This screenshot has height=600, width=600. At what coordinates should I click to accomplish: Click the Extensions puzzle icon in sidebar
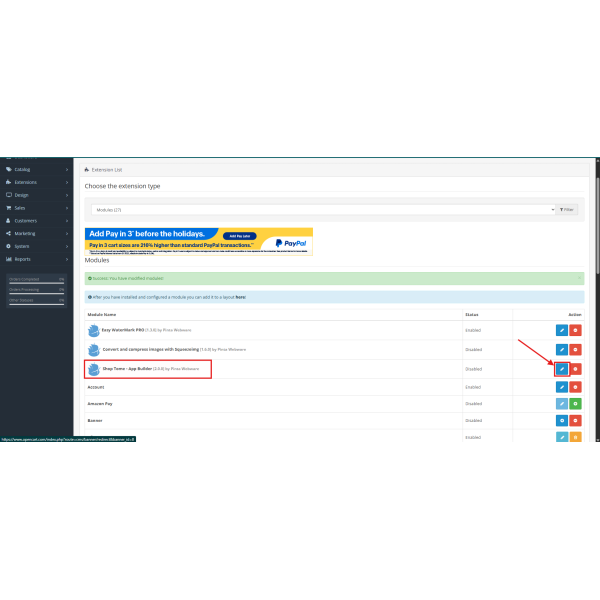tap(8, 182)
